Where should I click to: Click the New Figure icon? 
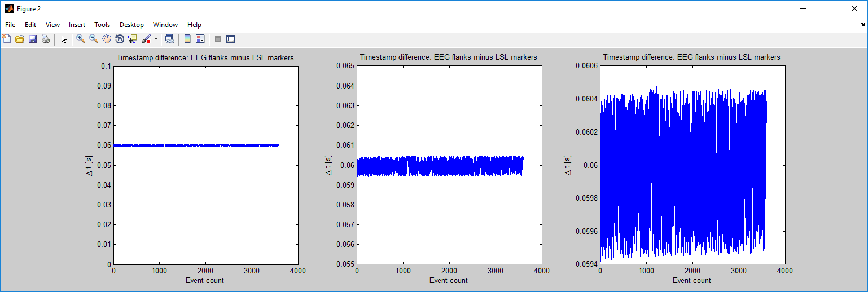click(7, 39)
